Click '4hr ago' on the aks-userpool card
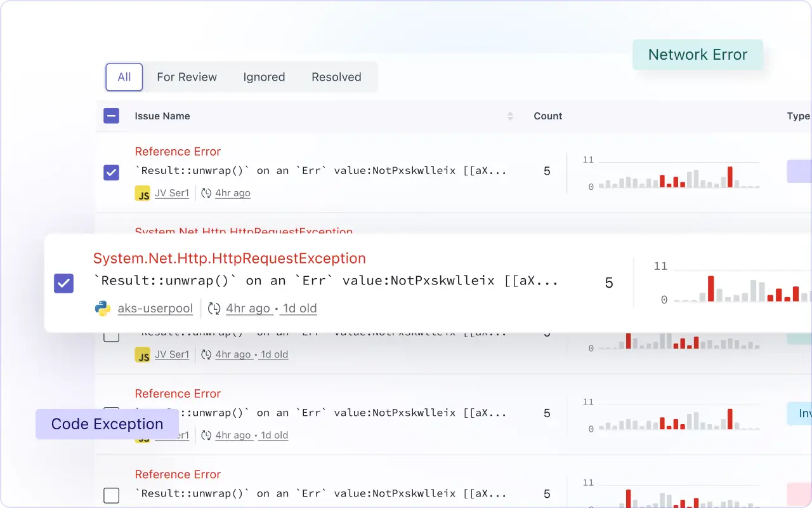 (x=248, y=309)
